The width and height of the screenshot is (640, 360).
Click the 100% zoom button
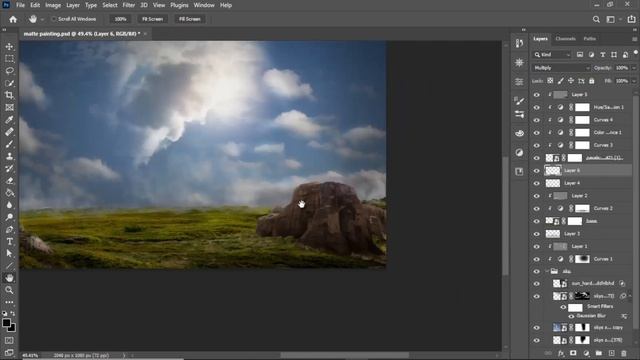tap(120, 19)
